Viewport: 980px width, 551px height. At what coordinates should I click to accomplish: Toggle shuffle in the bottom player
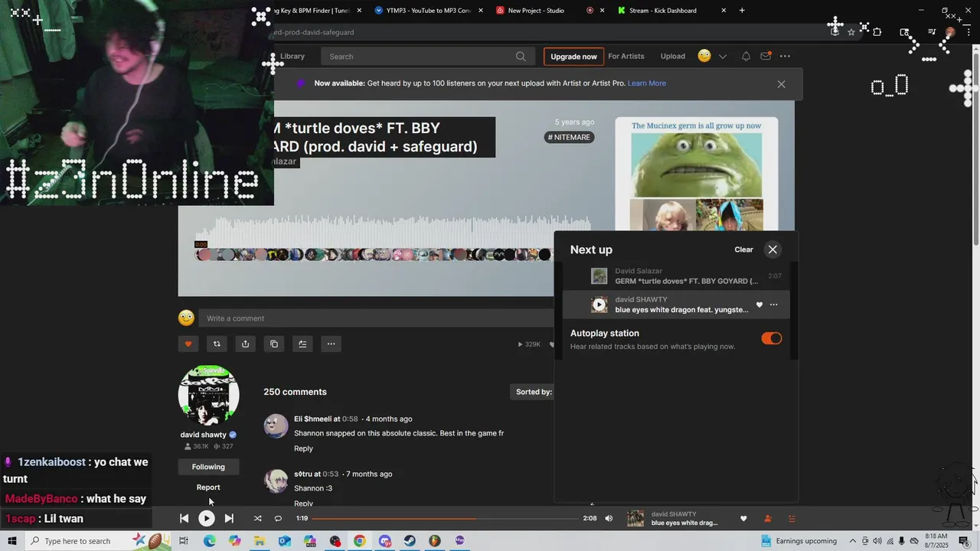click(257, 518)
